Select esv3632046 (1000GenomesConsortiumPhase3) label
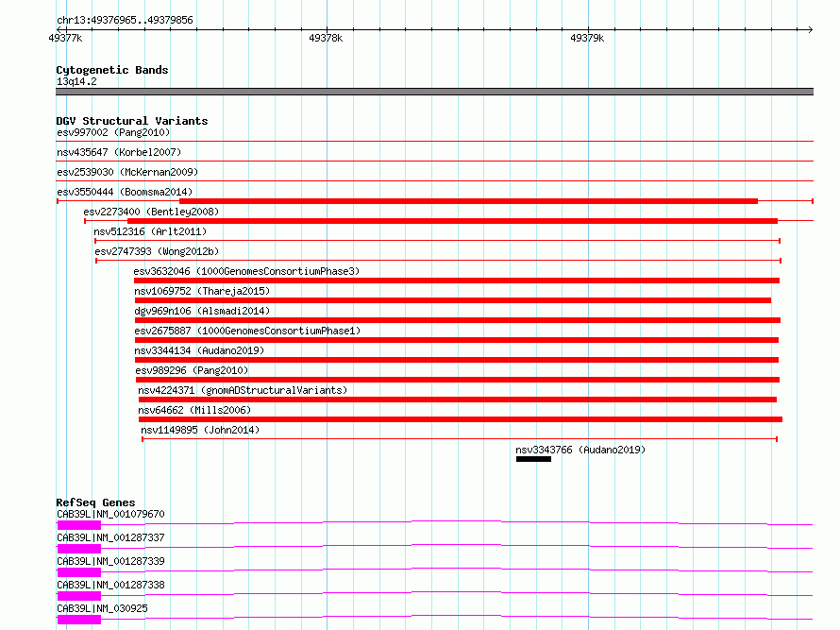Image resolution: width=840 pixels, height=630 pixels. click(x=246, y=271)
